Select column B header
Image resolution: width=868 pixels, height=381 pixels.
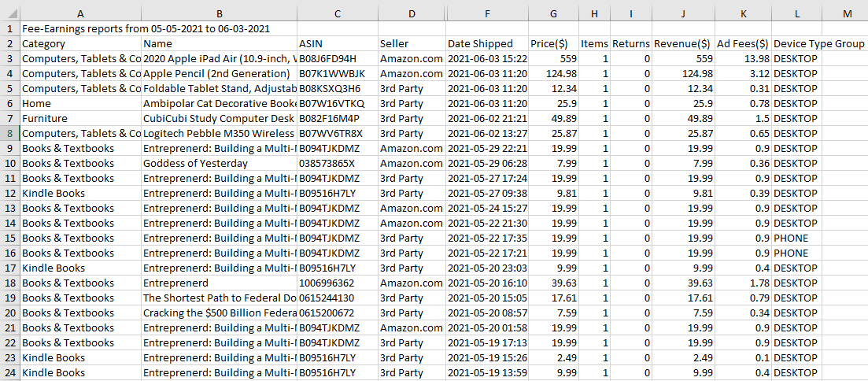tap(220, 14)
